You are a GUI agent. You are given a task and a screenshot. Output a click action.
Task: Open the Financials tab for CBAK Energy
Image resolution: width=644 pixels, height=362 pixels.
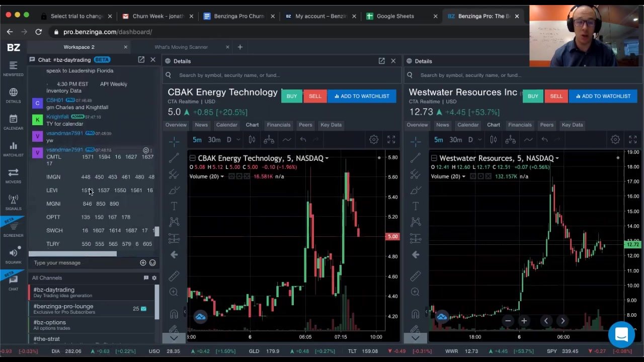pos(279,125)
